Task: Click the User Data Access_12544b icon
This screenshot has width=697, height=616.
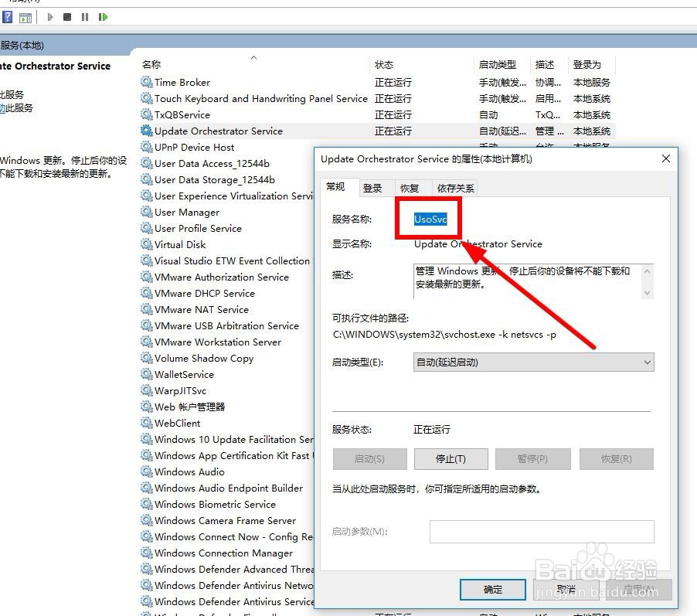Action: 147,163
